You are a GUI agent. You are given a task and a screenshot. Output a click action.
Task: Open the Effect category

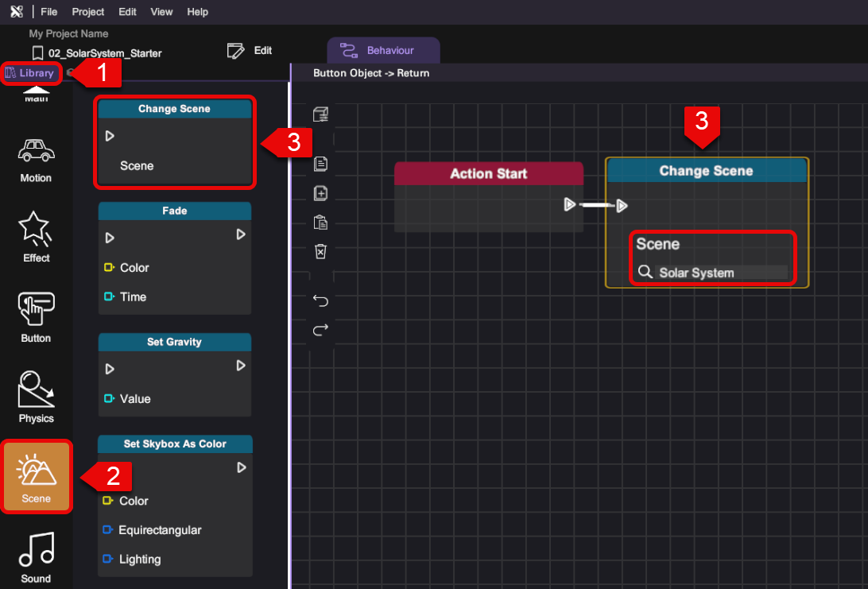[36, 237]
